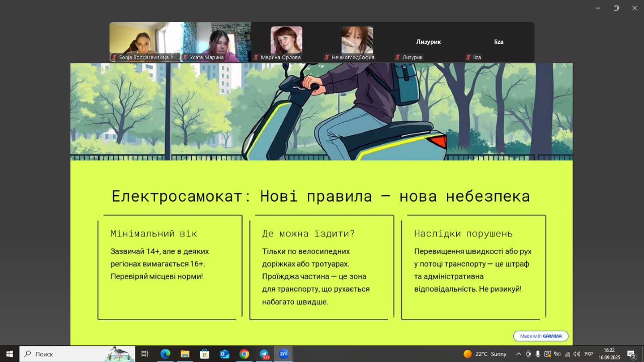Click the Wi-Fi network tray icon
The image size is (644, 362).
click(x=567, y=354)
